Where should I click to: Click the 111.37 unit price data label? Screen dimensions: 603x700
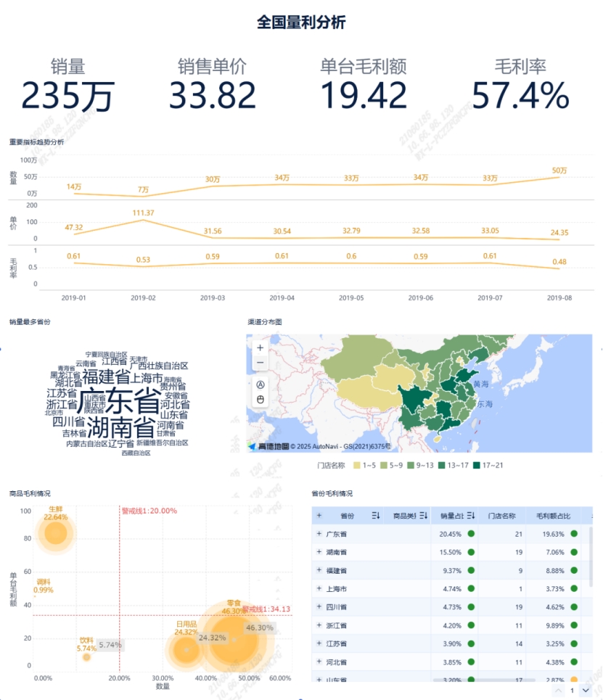click(x=143, y=213)
